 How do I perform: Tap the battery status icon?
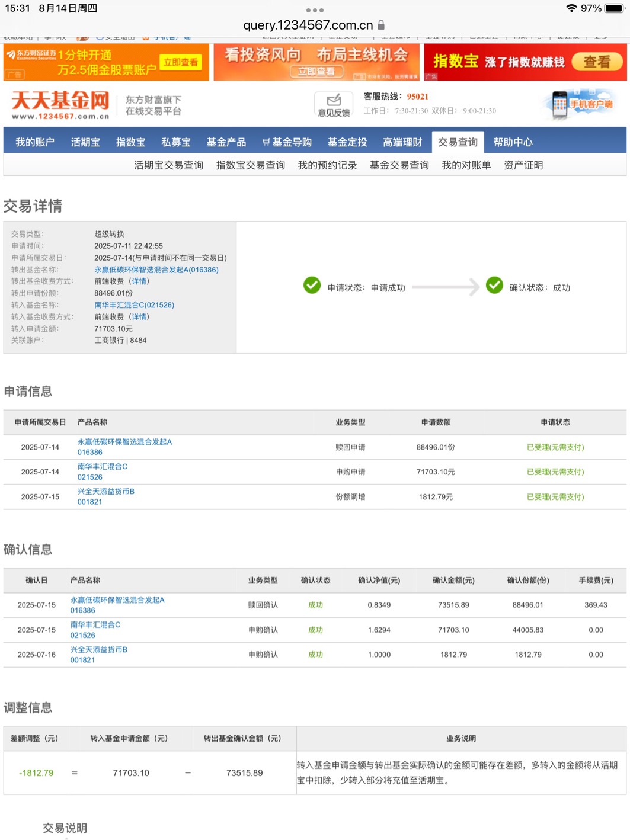pyautogui.click(x=614, y=8)
